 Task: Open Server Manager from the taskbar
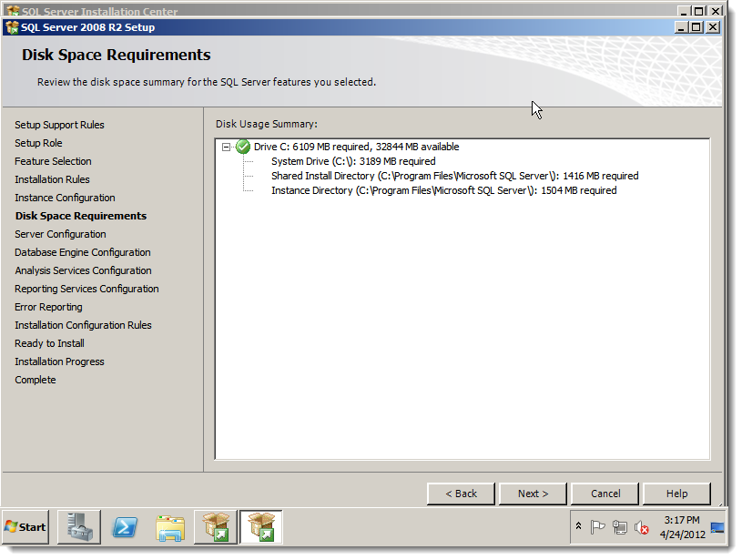click(x=79, y=527)
